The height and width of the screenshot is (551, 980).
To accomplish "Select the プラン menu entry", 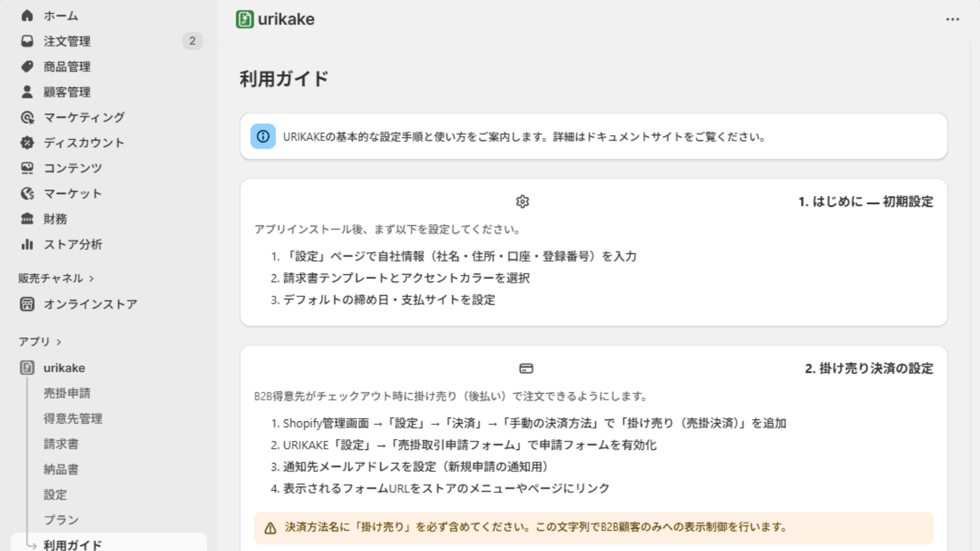I will point(61,520).
